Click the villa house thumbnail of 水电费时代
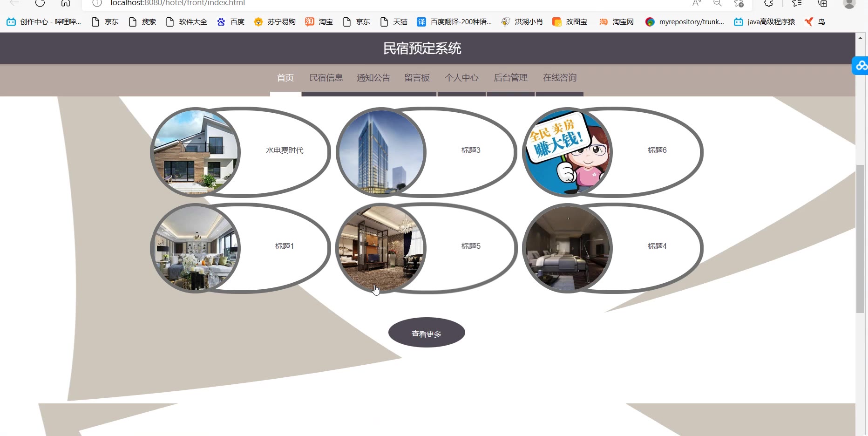Screen dimensions: 868x436 (x=196, y=152)
